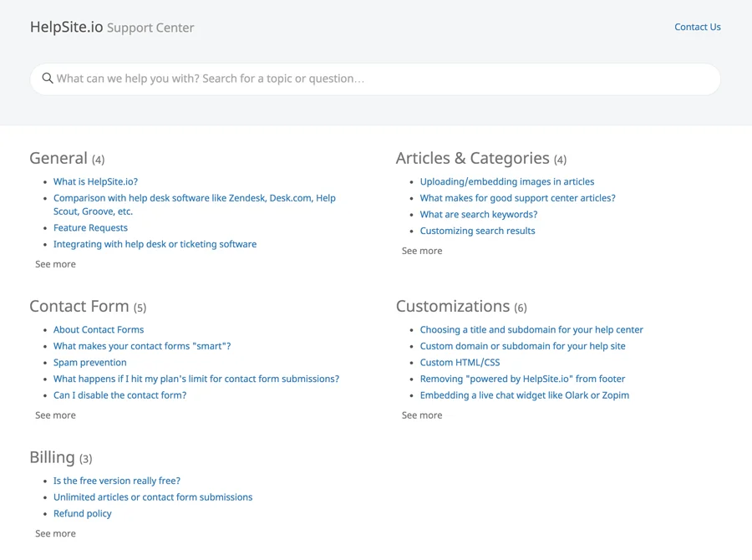The height and width of the screenshot is (560, 752).
Task: Open the Feature Requests article
Action: click(90, 227)
